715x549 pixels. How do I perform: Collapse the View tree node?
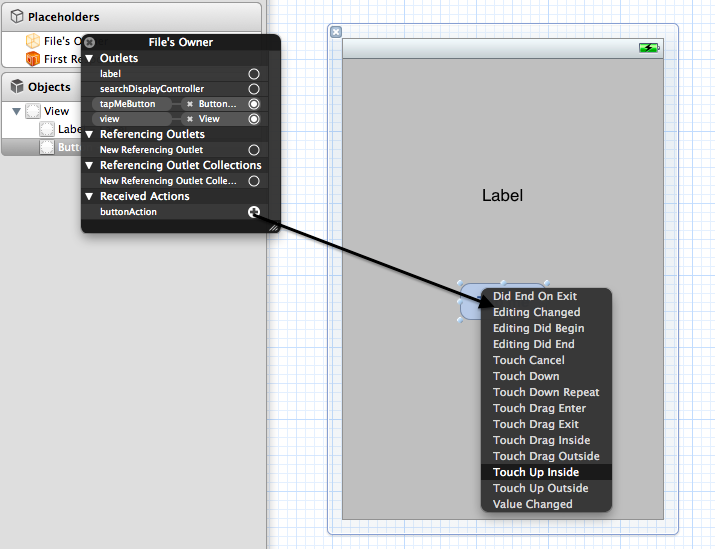tap(16, 111)
